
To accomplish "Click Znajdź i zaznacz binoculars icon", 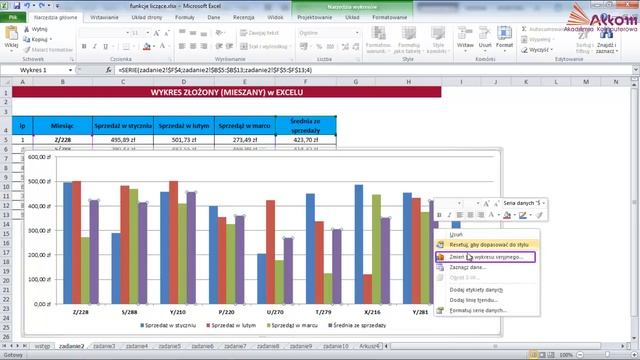I will [607, 34].
